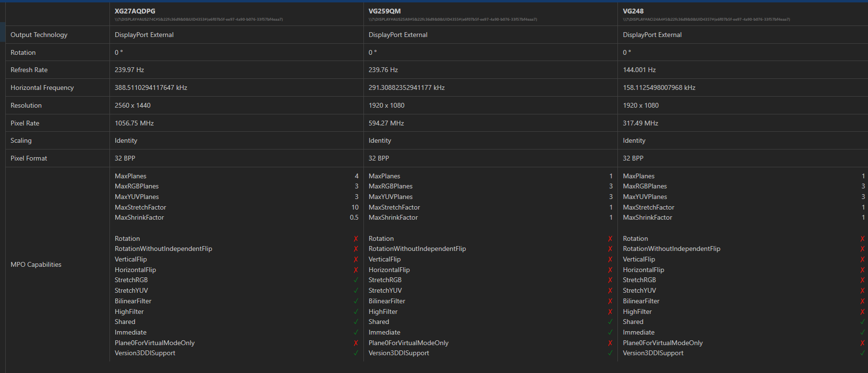Image resolution: width=868 pixels, height=373 pixels.
Task: Click the green check for XG27AQDPG HighFilter
Action: coord(356,312)
